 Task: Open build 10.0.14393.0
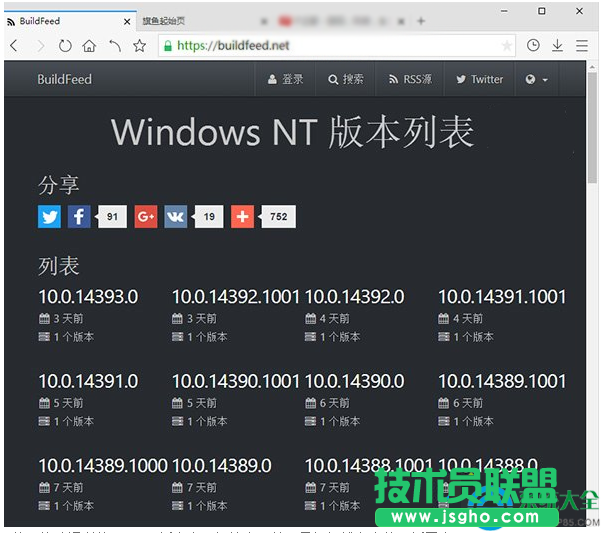(88, 296)
